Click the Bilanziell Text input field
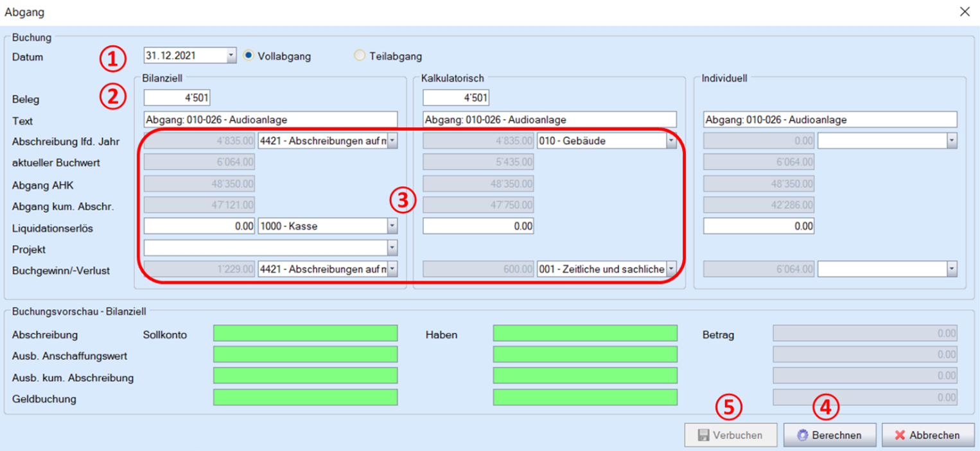Viewport: 980px width, 451px height. click(270, 119)
